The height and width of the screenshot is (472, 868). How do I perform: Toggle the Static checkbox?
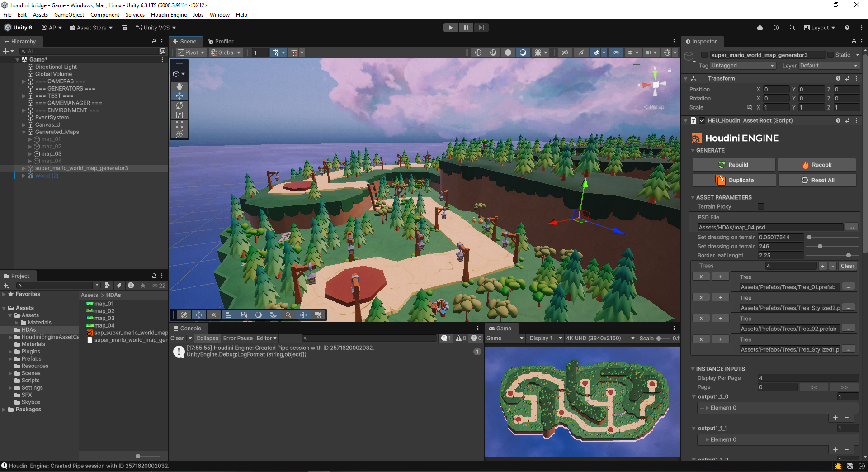830,55
